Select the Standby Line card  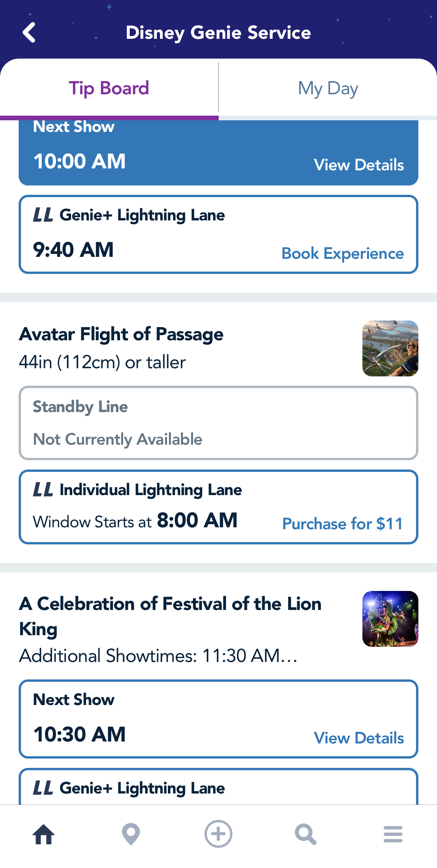[218, 423]
